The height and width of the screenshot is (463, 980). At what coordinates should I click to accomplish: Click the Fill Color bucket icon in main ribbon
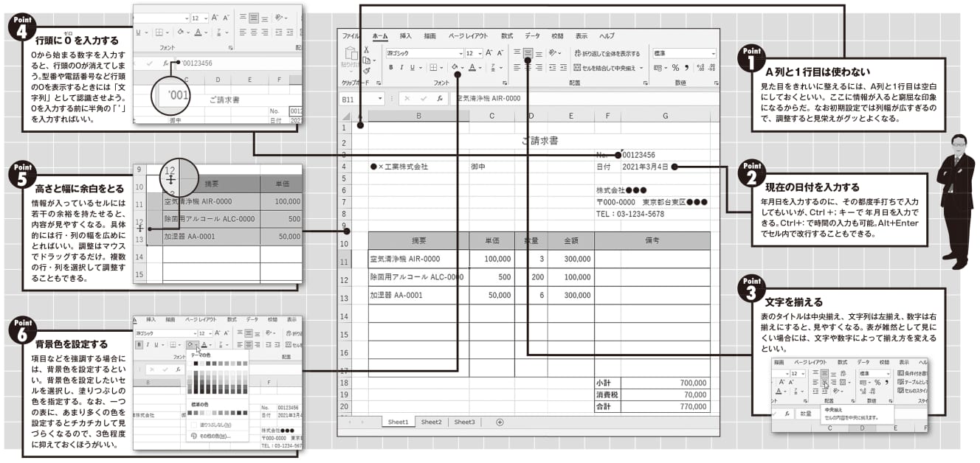pyautogui.click(x=454, y=67)
